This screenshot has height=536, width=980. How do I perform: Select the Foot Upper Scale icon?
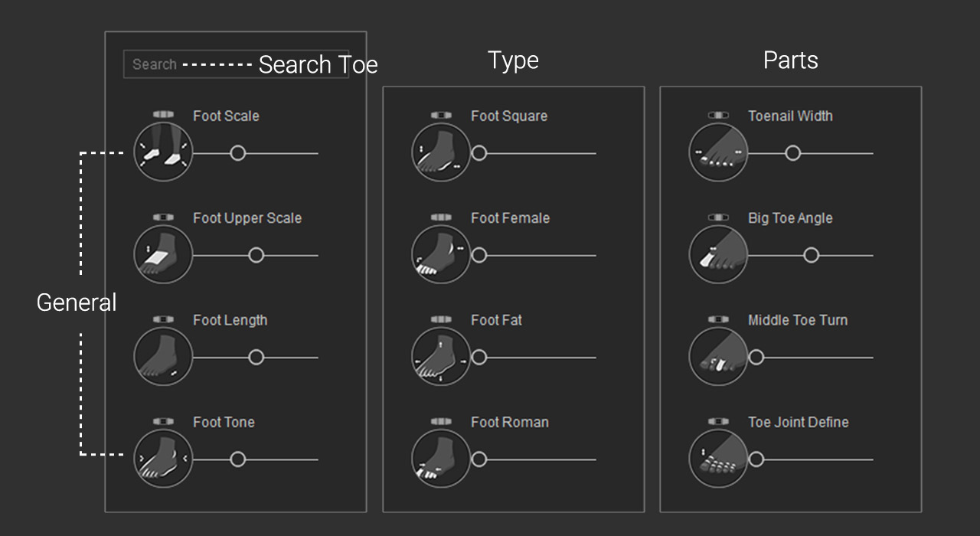pos(163,255)
